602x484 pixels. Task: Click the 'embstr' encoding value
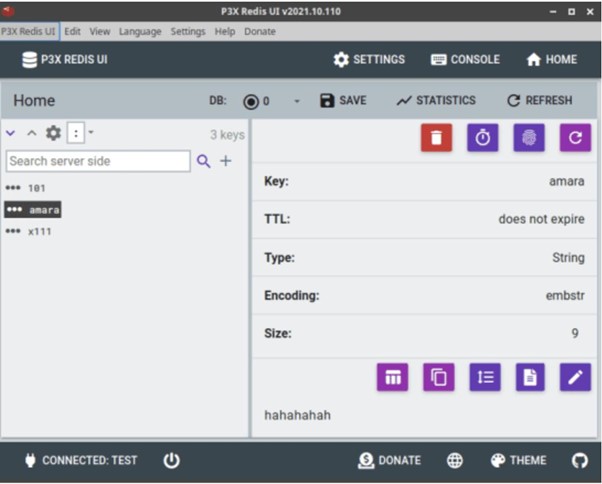(565, 296)
